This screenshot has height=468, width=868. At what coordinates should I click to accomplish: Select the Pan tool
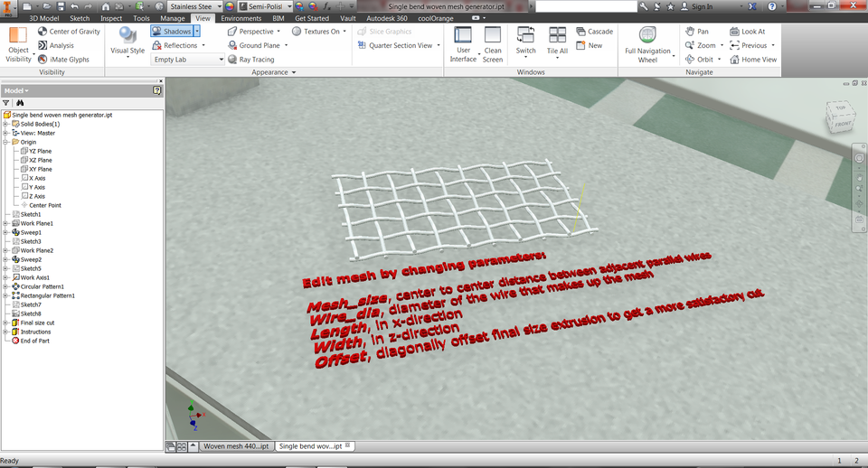(x=696, y=32)
